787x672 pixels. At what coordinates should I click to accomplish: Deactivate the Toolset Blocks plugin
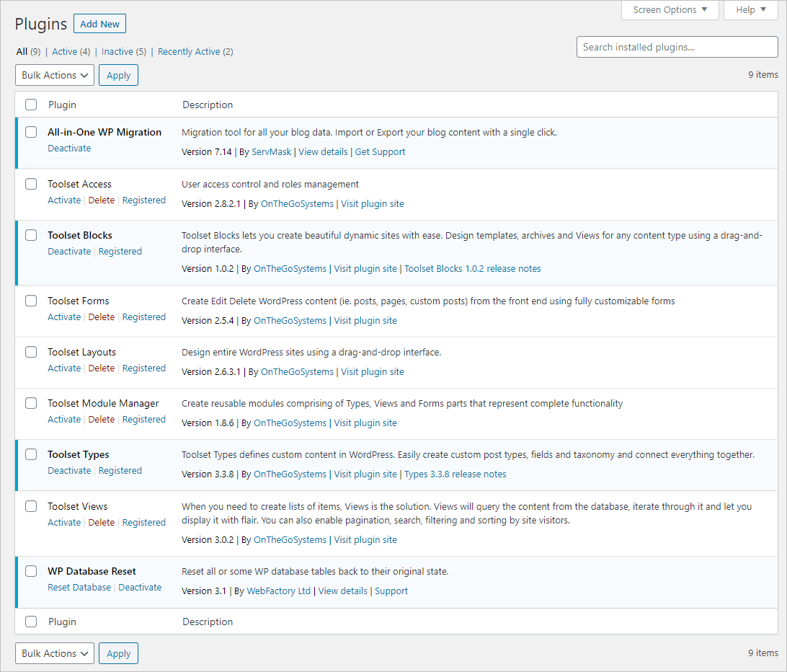[x=69, y=251]
